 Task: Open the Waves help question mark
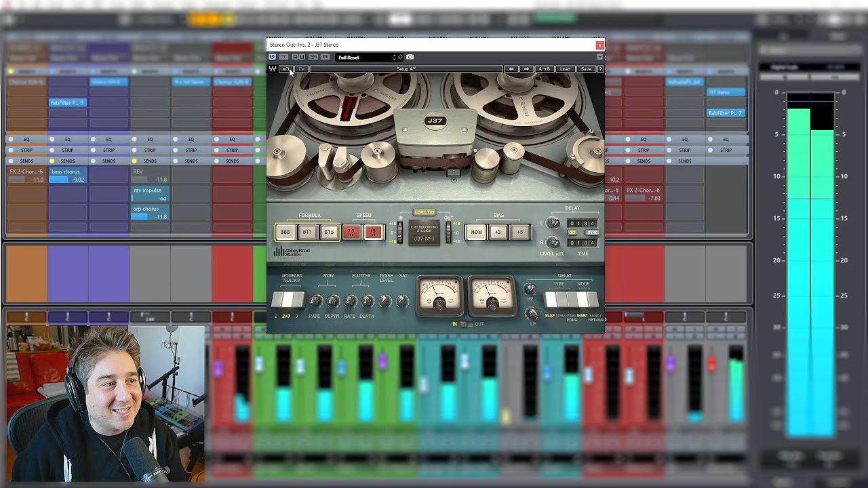(600, 69)
